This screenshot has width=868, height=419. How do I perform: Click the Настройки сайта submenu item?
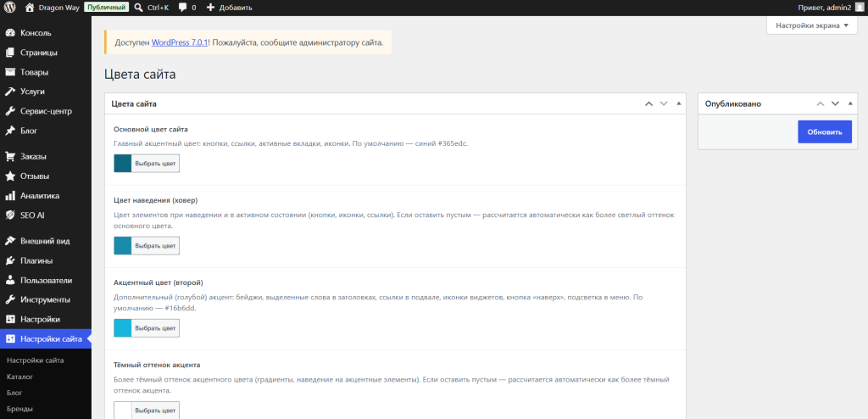36,360
